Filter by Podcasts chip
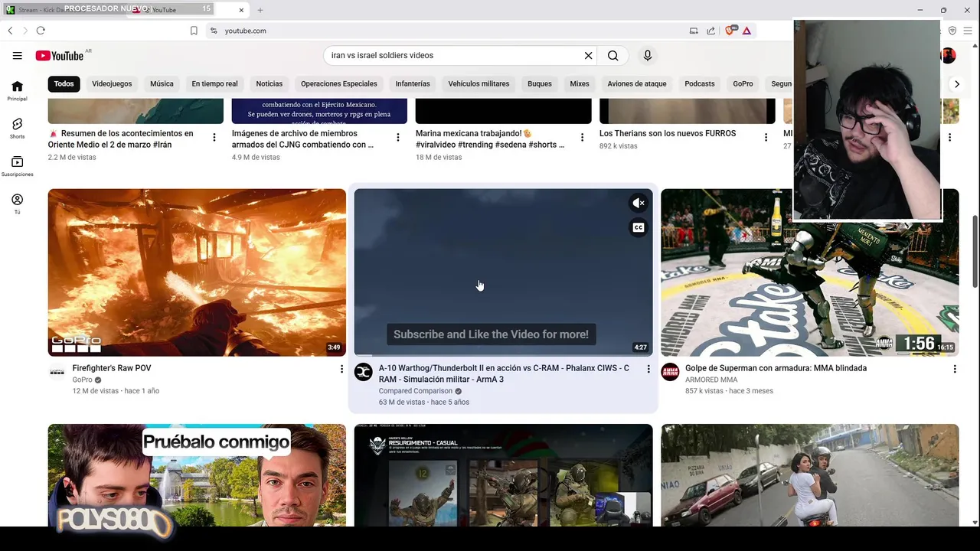 699,83
